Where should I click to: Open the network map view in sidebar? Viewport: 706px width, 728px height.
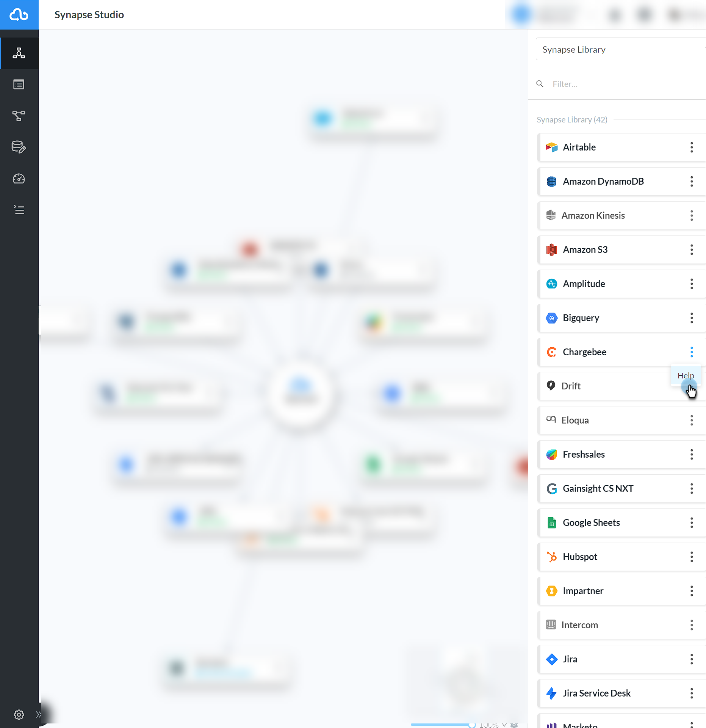click(19, 53)
